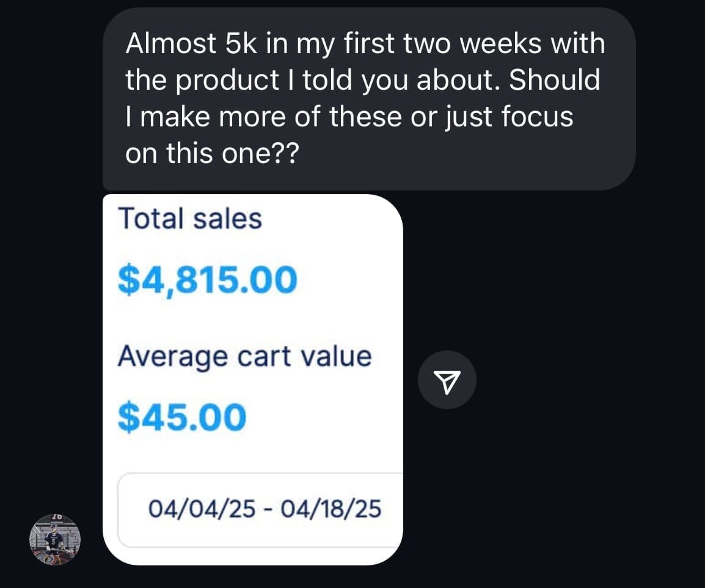Select the $45.00 average cart amount
Image resolution: width=705 pixels, height=588 pixels.
click(182, 417)
